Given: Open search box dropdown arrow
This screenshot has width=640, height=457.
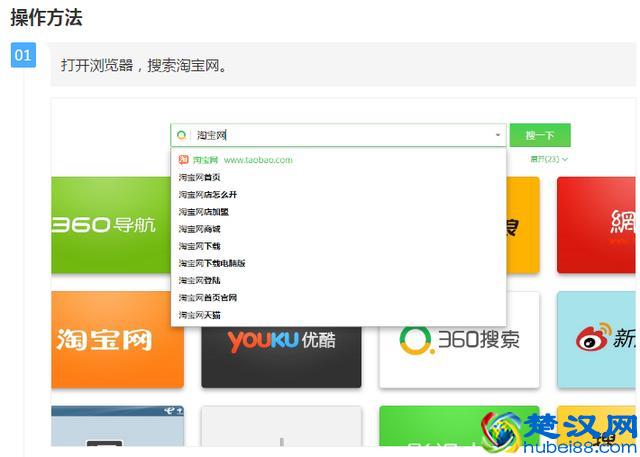Looking at the screenshot, I should [498, 135].
